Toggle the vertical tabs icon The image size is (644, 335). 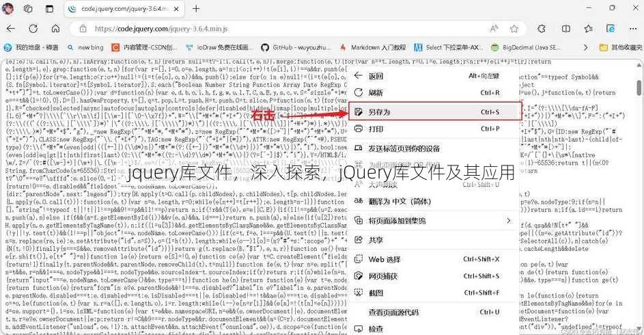(49, 8)
